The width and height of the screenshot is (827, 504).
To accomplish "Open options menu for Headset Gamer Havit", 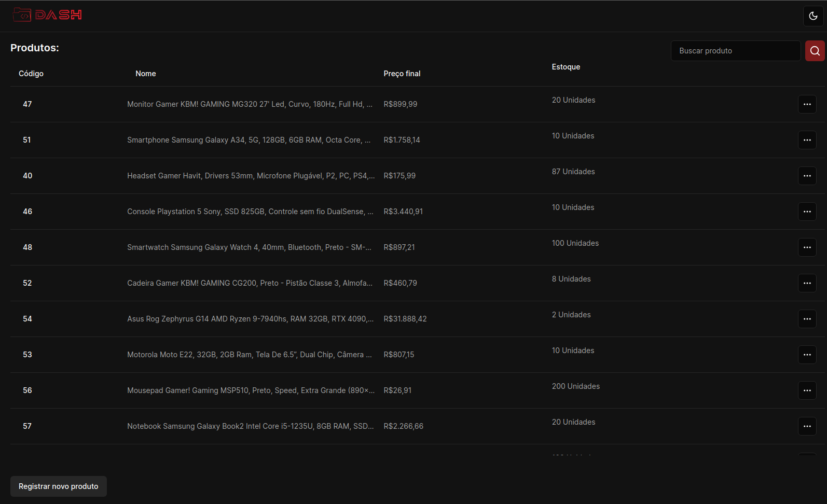I will pos(807,176).
